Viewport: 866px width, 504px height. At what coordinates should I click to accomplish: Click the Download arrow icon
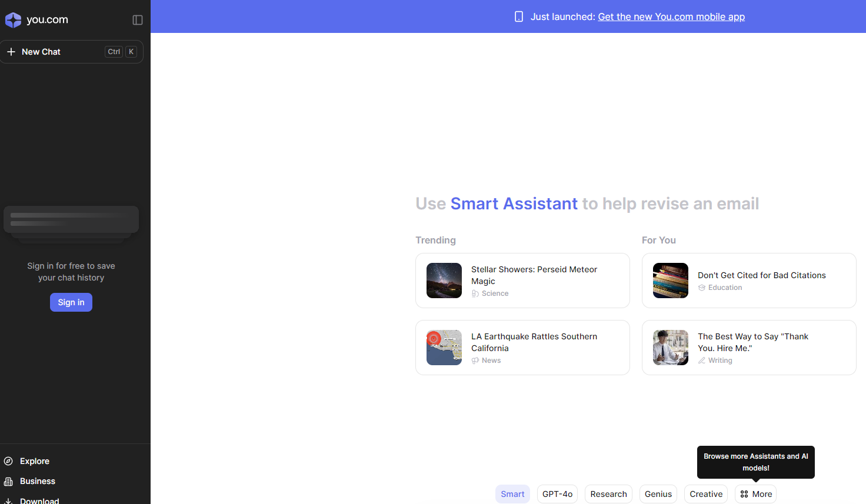tap(8, 500)
